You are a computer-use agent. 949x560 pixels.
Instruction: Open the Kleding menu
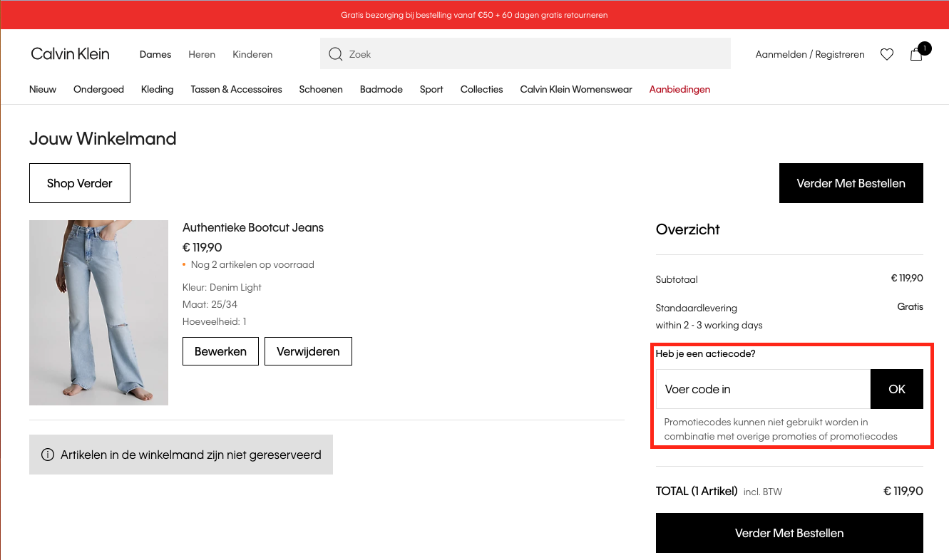click(158, 89)
